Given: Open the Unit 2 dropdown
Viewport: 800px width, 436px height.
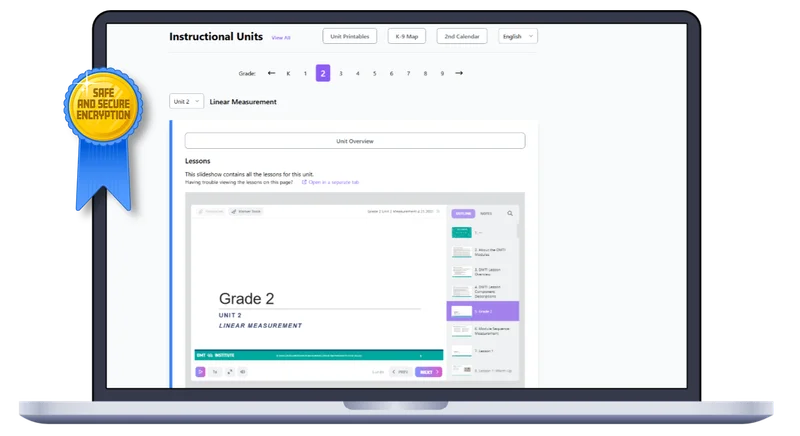Looking at the screenshot, I should [x=186, y=101].
